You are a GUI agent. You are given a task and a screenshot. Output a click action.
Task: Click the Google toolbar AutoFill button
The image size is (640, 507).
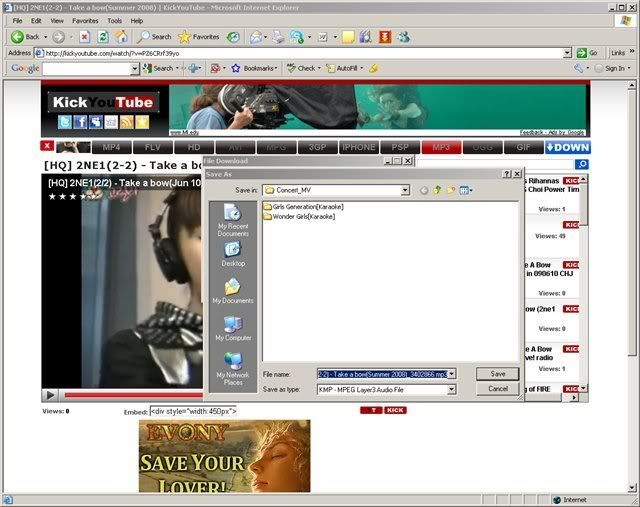click(x=342, y=69)
